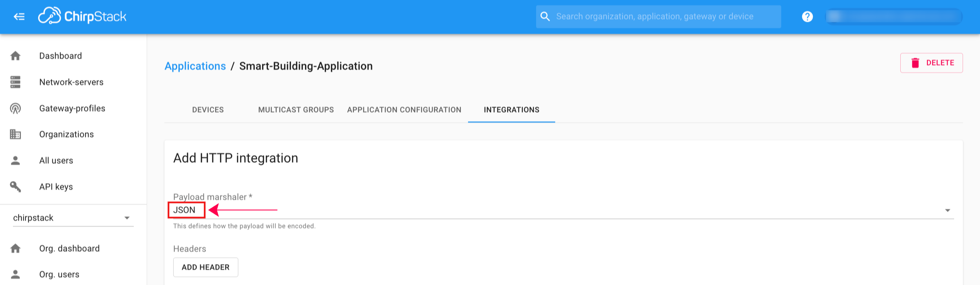The width and height of the screenshot is (980, 285).
Task: Expand the chirpstack organization selector
Action: pos(127,218)
